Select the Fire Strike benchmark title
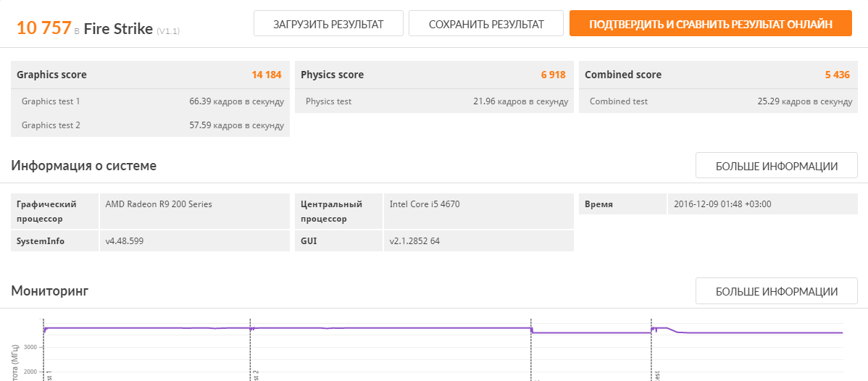868x381 pixels. click(x=118, y=29)
